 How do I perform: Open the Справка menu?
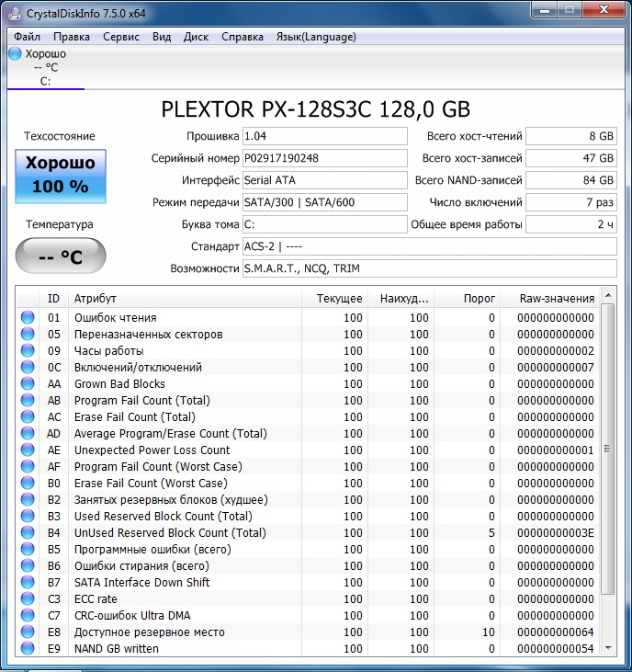[x=243, y=37]
